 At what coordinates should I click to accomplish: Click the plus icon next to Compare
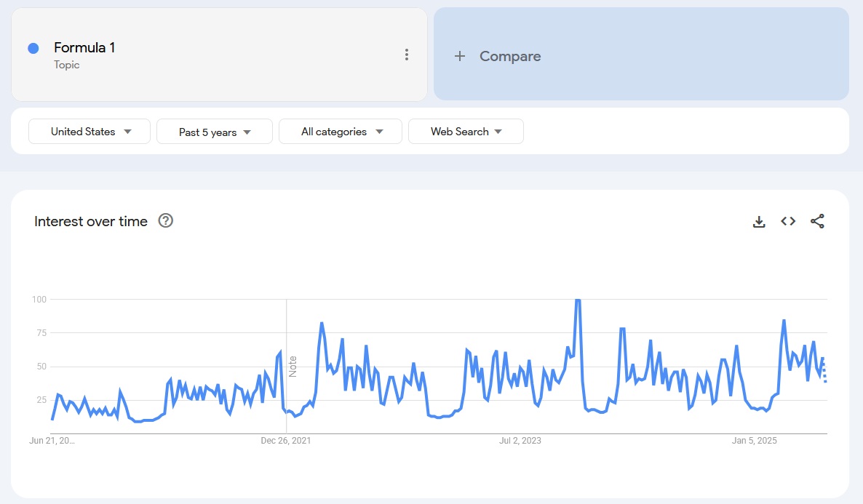coord(460,56)
